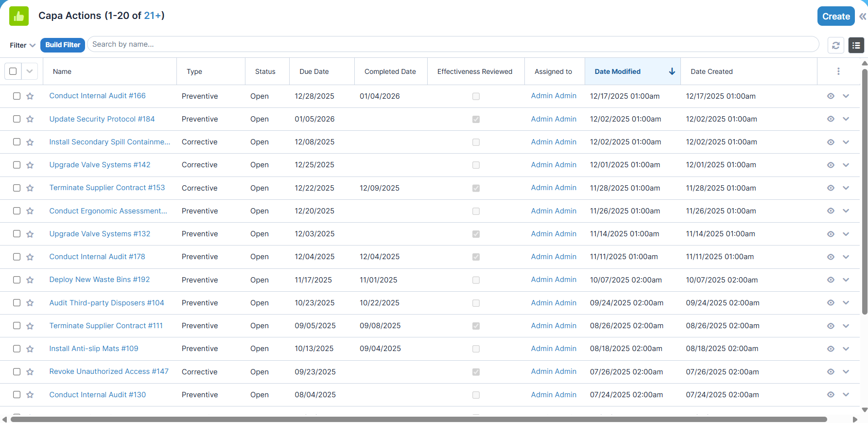Star Audit Third-party Disposers #104
Viewport: 868px width, 423px height.
[x=30, y=303]
